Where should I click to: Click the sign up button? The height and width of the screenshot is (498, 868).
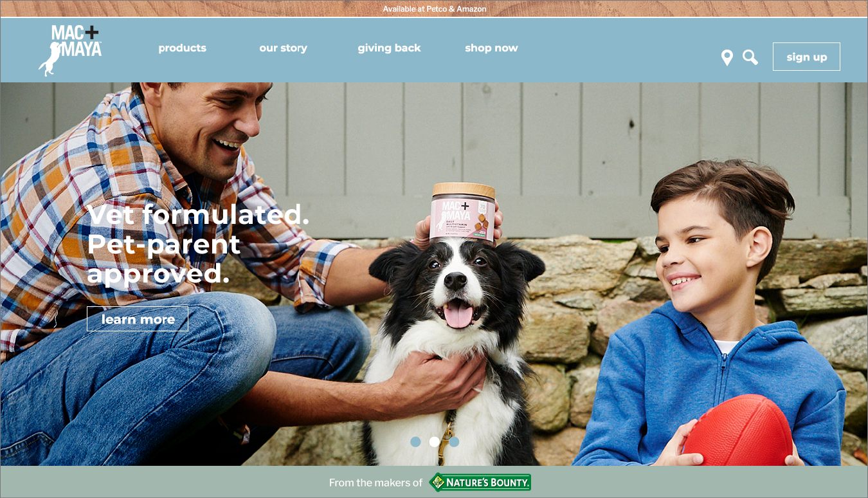coord(806,57)
